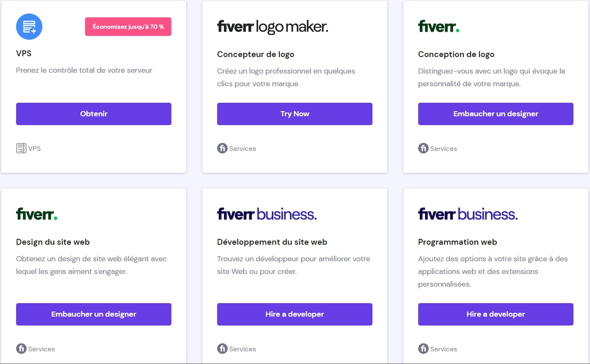This screenshot has height=364, width=590.
Task: Click Embaucher un designer under Design du site web
Action: [94, 314]
